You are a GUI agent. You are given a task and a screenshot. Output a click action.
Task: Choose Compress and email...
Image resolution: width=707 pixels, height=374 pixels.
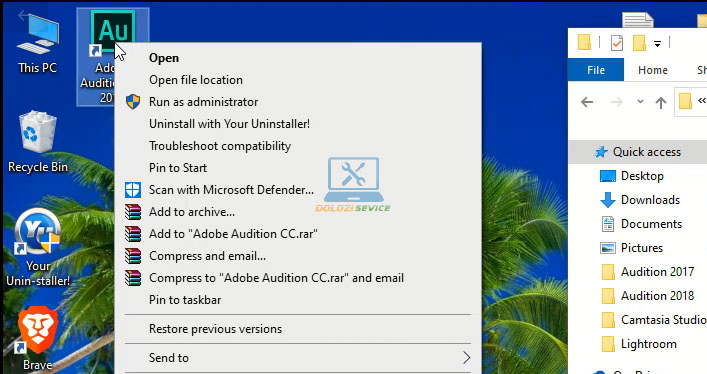pos(298,256)
